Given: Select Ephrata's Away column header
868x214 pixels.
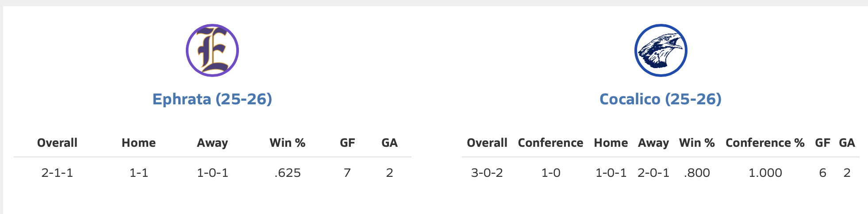Looking at the screenshot, I should tap(212, 143).
